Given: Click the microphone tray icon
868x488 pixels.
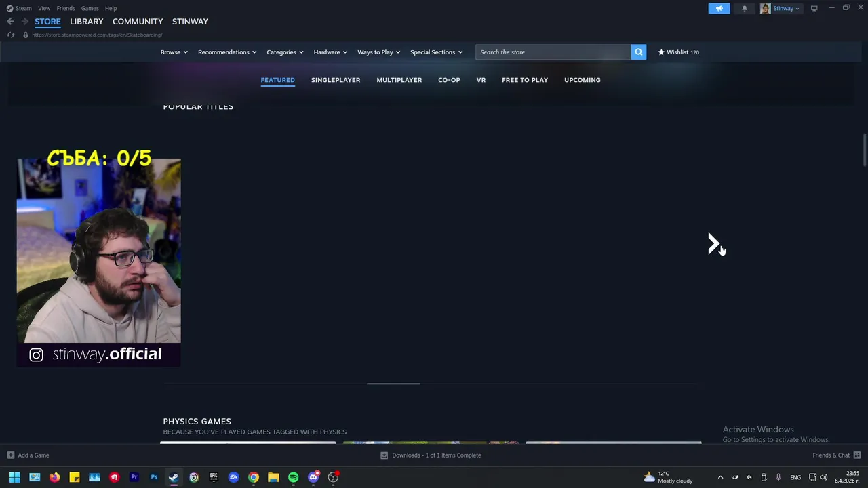Looking at the screenshot, I should click(x=778, y=477).
